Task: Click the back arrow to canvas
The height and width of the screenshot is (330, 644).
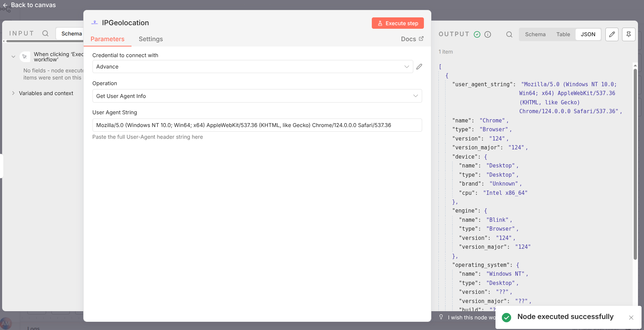Action: (5, 5)
